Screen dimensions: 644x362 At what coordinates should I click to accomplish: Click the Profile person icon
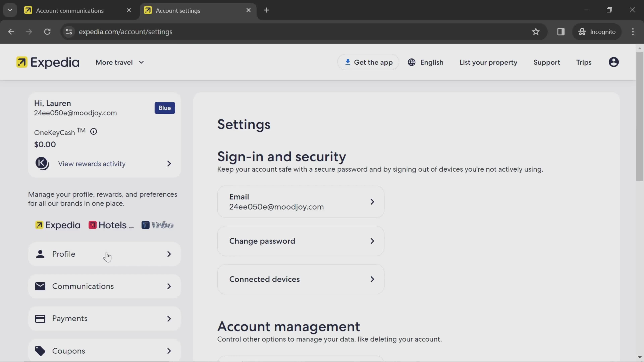point(40,254)
